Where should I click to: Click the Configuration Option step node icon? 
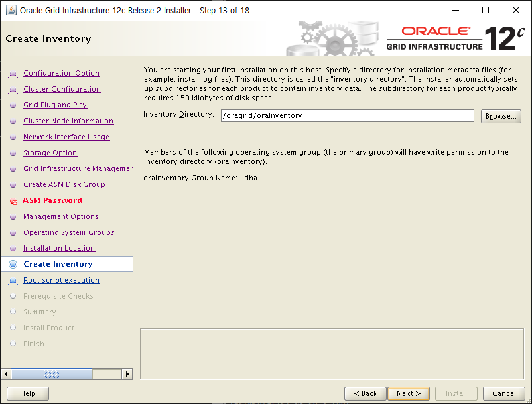coord(13,74)
